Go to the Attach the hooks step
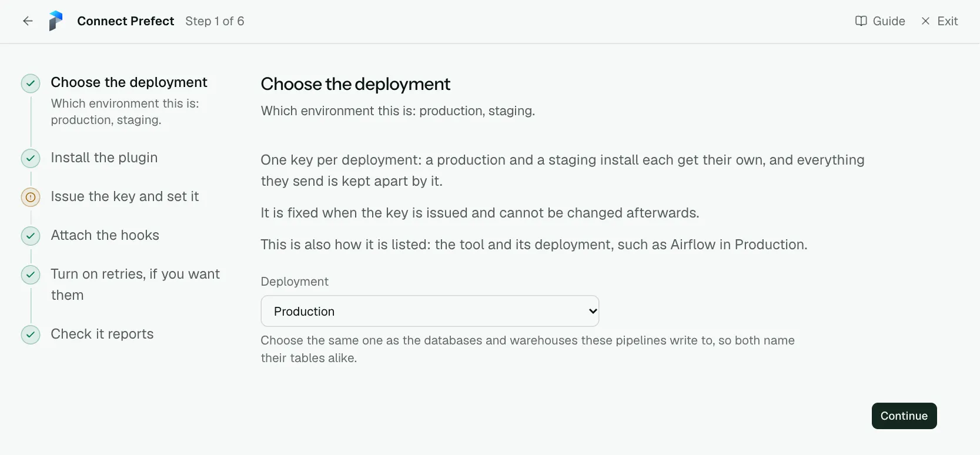Image resolution: width=980 pixels, height=455 pixels. pyautogui.click(x=105, y=235)
